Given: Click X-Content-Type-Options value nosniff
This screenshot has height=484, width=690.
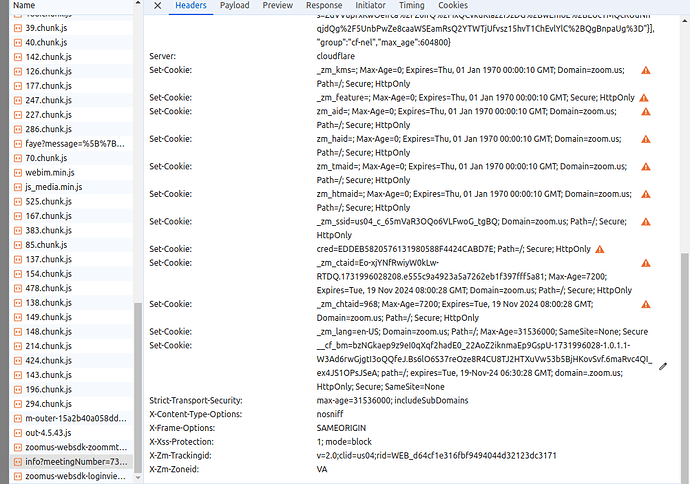Looking at the screenshot, I should [x=330, y=414].
